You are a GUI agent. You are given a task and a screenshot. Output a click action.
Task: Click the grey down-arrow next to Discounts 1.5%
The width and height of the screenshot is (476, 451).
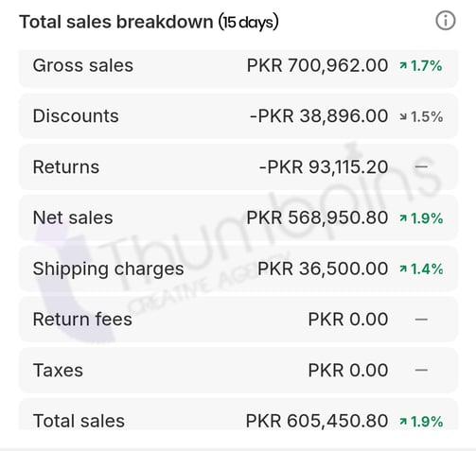pyautogui.click(x=403, y=117)
